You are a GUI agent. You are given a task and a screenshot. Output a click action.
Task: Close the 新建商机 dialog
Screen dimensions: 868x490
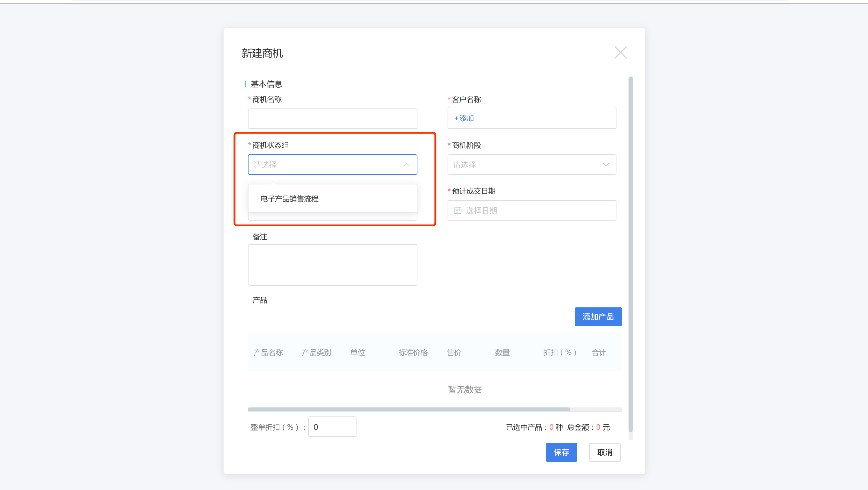[x=620, y=52]
